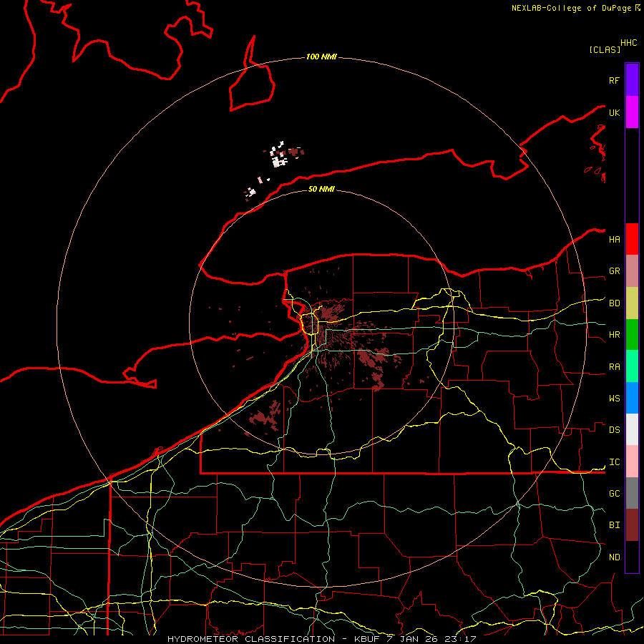Image resolution: width=644 pixels, height=644 pixels.
Task: Click the BD legend label
Action: click(614, 303)
